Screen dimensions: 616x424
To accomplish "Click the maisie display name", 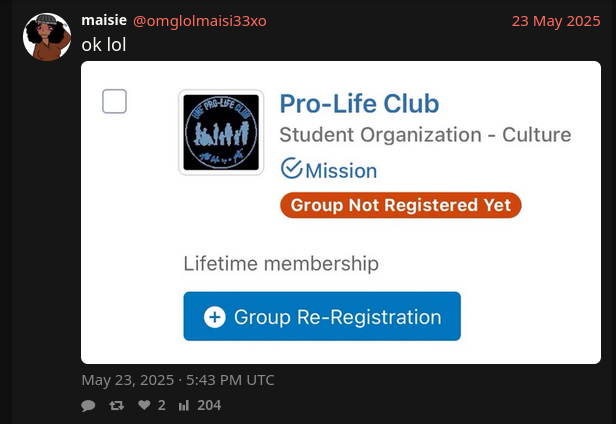I will [103, 20].
